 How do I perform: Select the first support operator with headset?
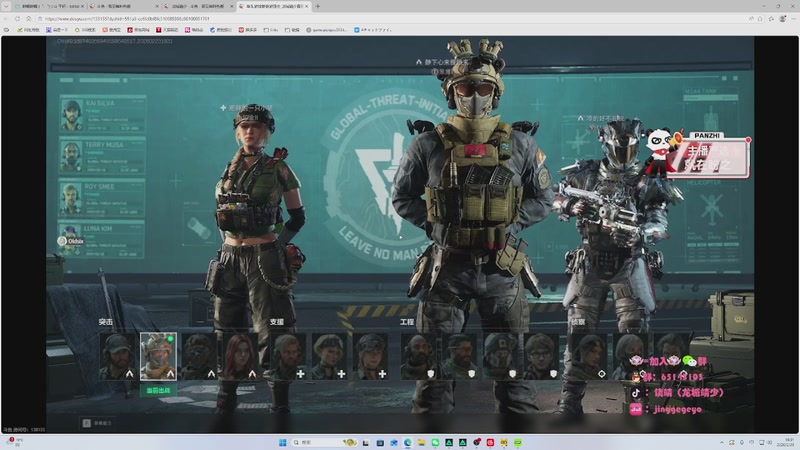coord(288,356)
